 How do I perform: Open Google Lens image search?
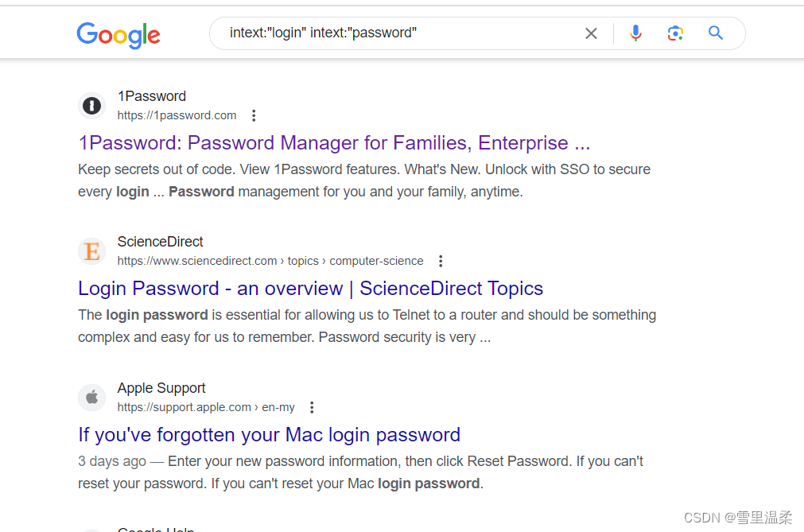click(676, 33)
